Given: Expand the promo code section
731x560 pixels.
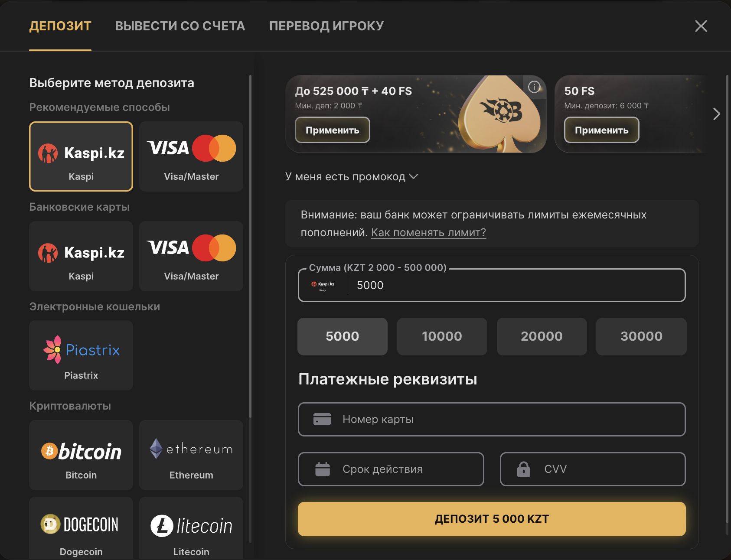Looking at the screenshot, I should 352,177.
